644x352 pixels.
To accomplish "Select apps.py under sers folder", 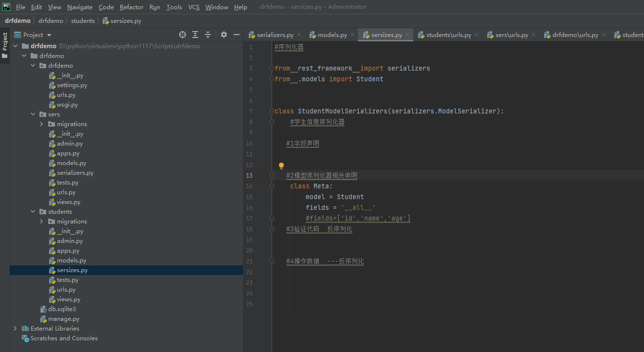I will coord(68,153).
